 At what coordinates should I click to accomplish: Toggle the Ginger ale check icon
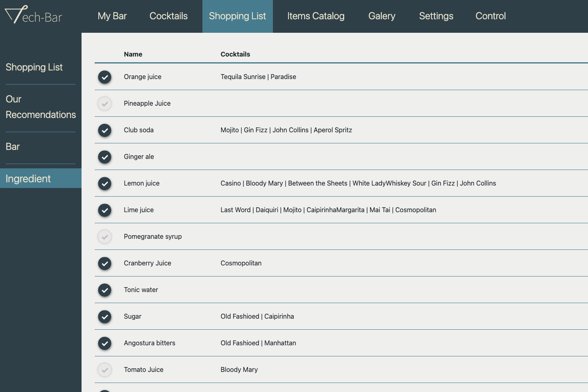[105, 157]
